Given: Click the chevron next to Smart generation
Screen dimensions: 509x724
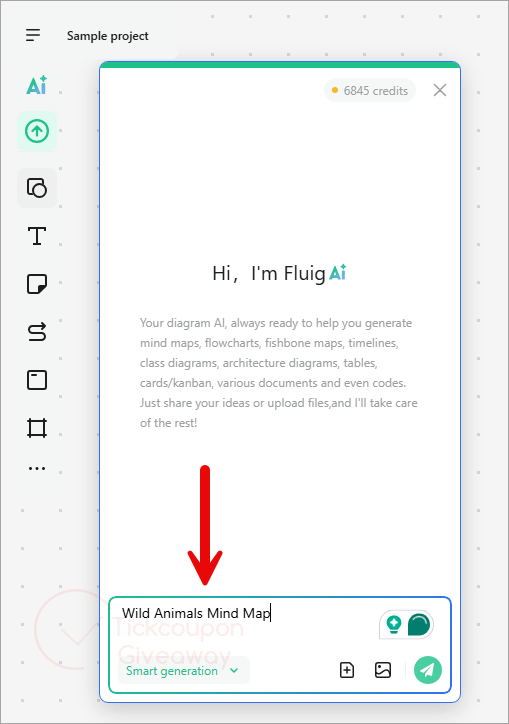Looking at the screenshot, I should pos(234,670).
